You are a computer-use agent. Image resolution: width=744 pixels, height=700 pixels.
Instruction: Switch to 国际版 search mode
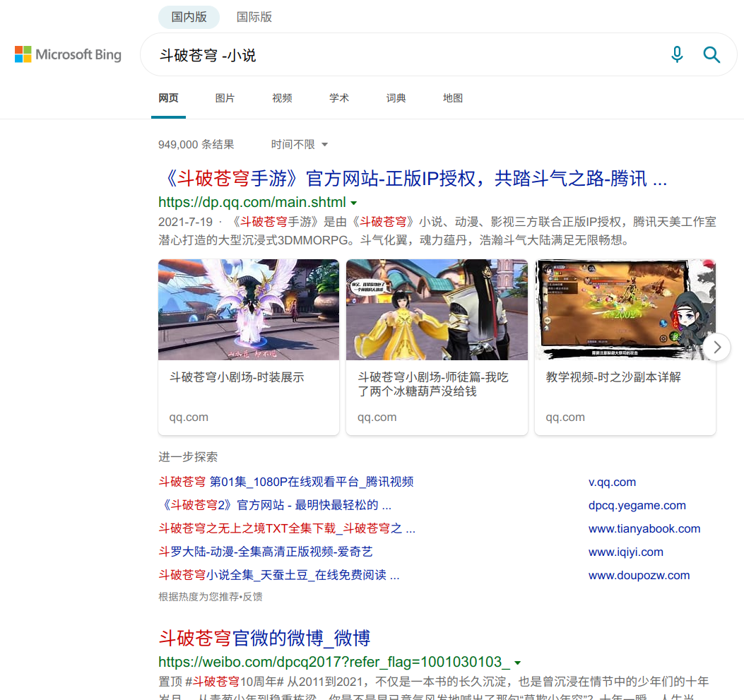254,17
